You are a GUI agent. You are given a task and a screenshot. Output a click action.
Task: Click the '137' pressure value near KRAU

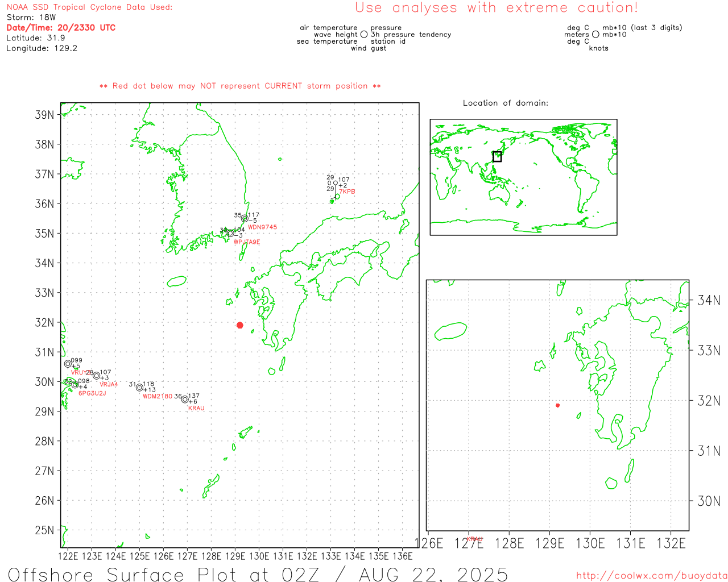pos(194,396)
